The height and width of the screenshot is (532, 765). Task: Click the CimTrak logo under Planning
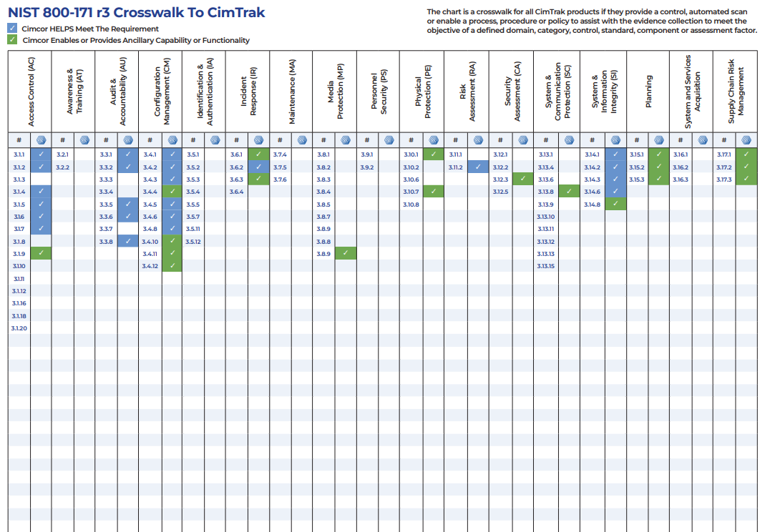point(659,140)
